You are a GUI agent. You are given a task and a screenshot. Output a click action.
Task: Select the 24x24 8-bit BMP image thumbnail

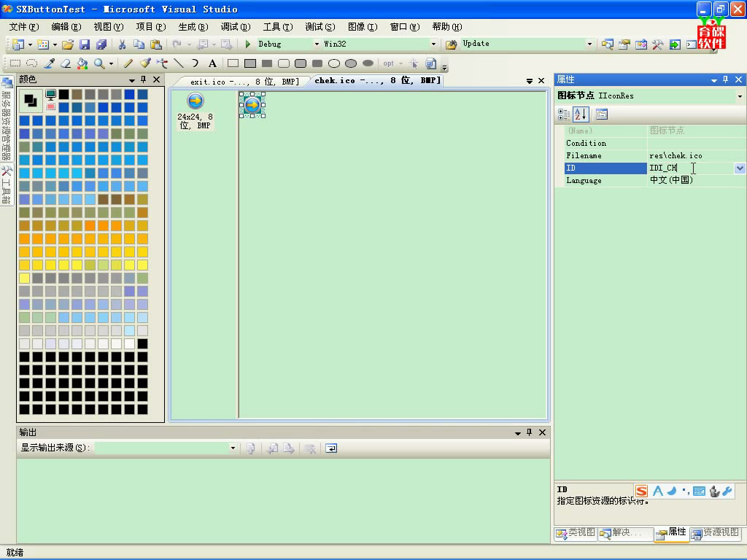point(196,111)
